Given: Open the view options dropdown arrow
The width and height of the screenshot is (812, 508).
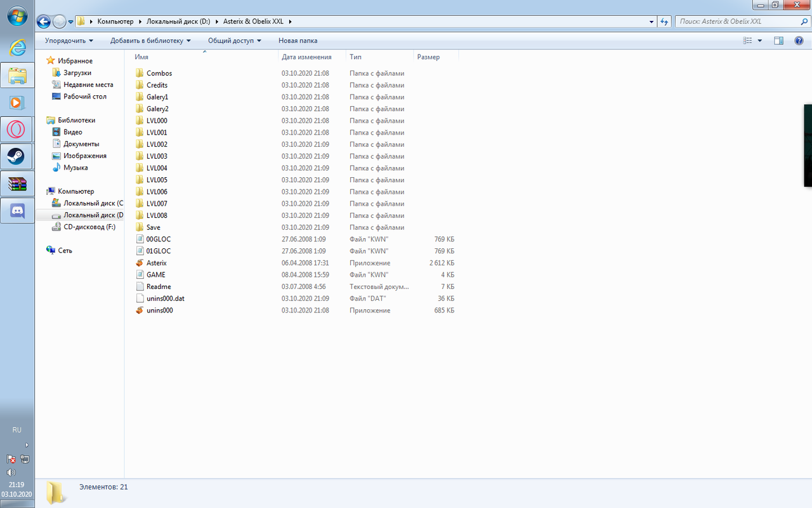Looking at the screenshot, I should point(759,41).
